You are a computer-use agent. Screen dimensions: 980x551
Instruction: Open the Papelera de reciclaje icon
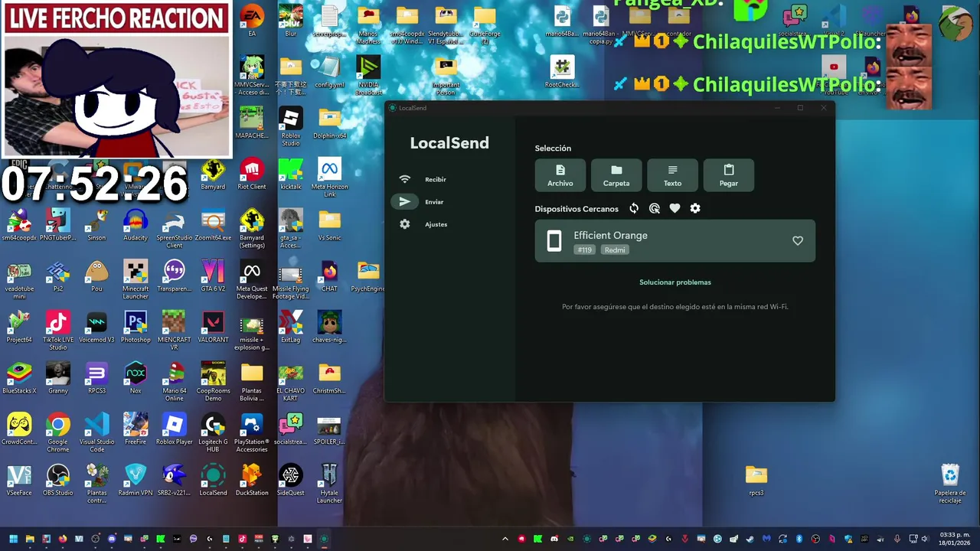(950, 484)
